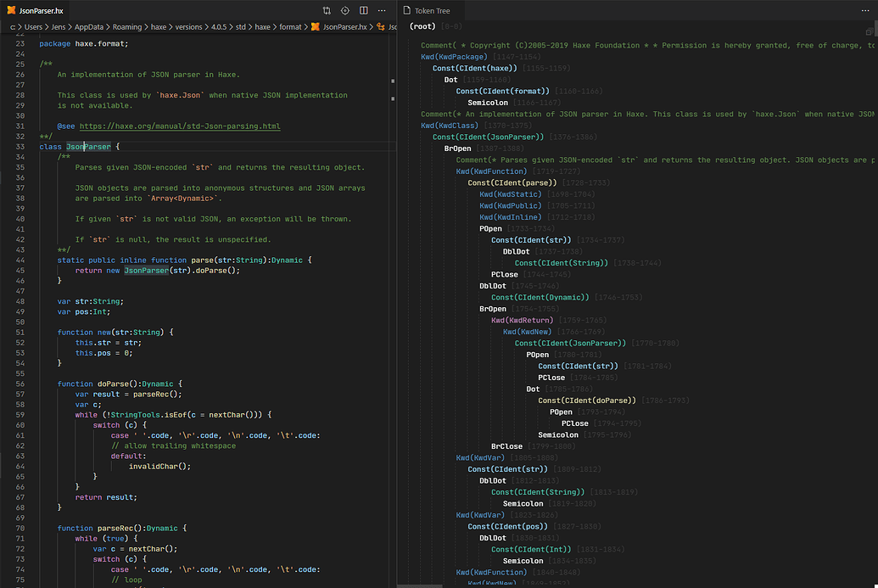
Task: Open the editor More Actions menu
Action: pos(383,11)
